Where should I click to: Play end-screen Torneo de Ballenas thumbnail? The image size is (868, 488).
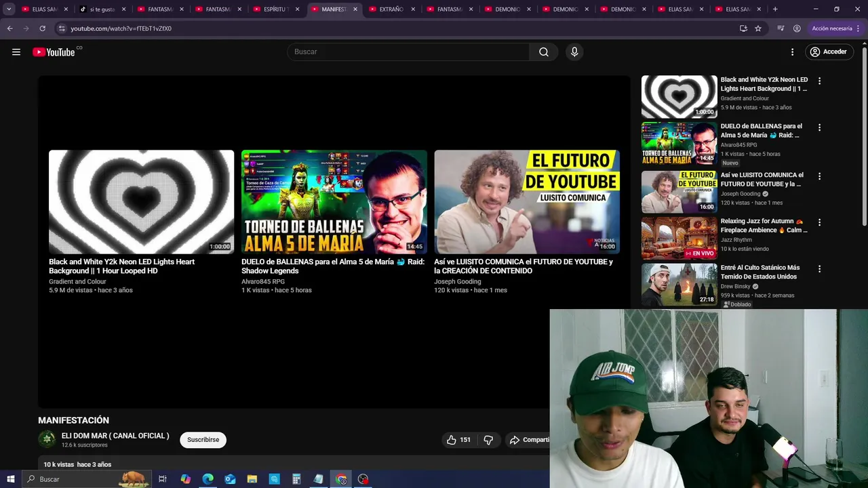click(x=334, y=202)
